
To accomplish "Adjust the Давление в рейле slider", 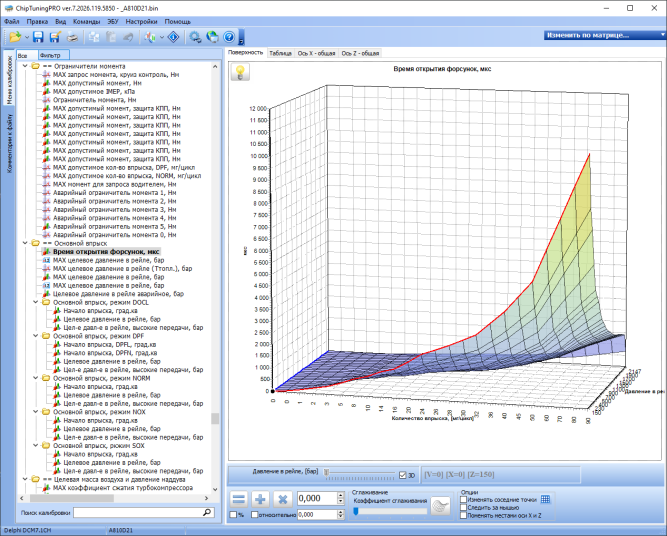I will (x=326, y=472).
